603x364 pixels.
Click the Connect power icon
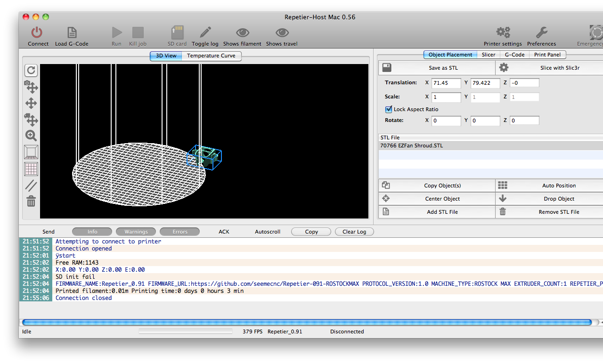tap(37, 32)
